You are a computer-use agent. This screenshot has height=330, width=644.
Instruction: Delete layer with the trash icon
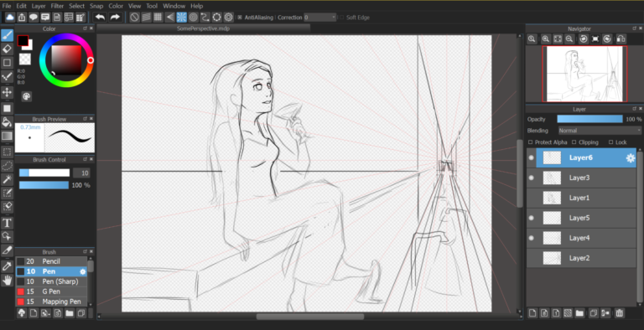pos(620,313)
